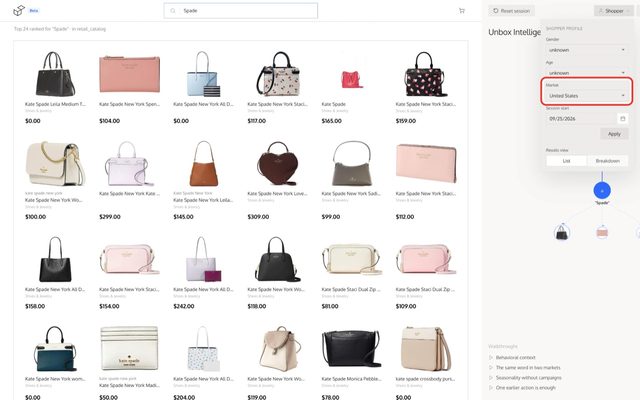Click the Reset session button
The width and height of the screenshot is (640, 400).
click(511, 11)
